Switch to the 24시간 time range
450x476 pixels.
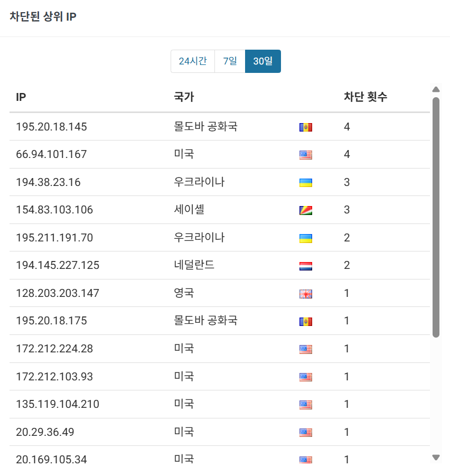[193, 61]
